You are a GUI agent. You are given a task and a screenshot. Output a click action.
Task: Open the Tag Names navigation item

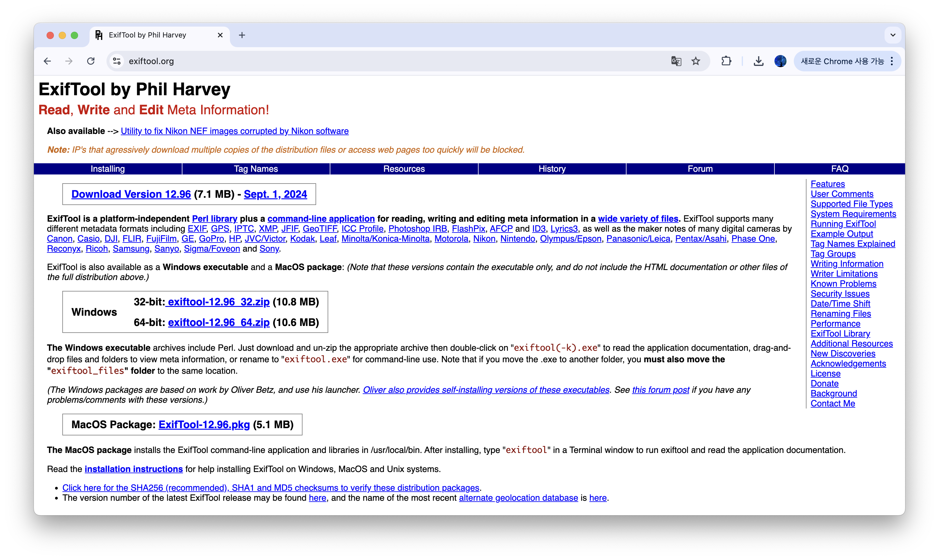(x=256, y=169)
